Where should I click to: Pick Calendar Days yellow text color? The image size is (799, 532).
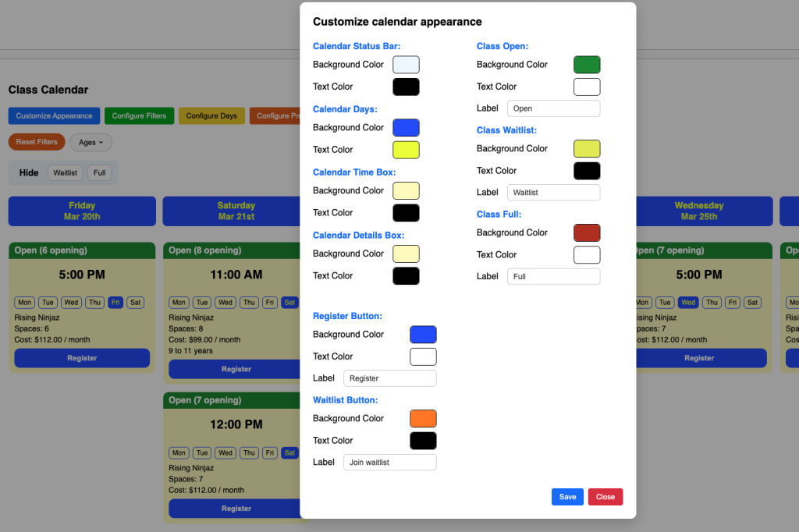(406, 150)
